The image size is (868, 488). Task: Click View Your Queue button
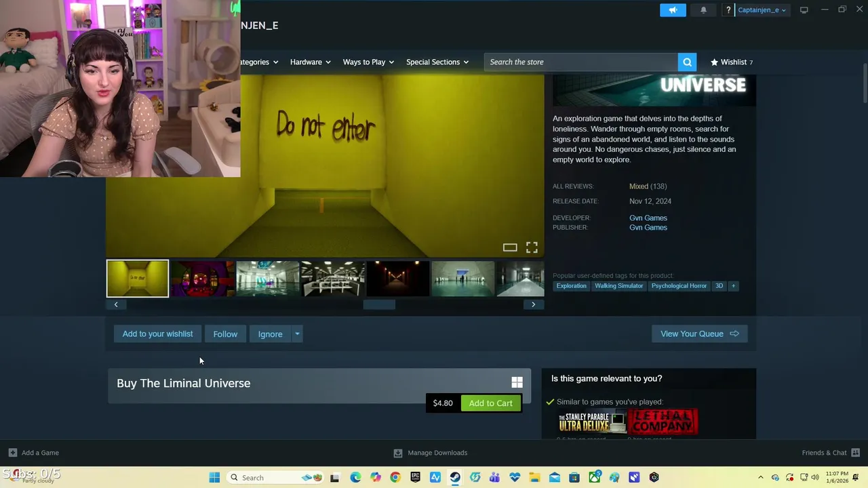(x=699, y=334)
